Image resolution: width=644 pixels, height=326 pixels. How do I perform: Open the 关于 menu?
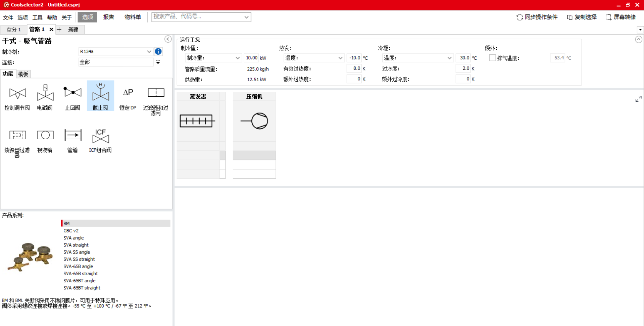click(67, 17)
